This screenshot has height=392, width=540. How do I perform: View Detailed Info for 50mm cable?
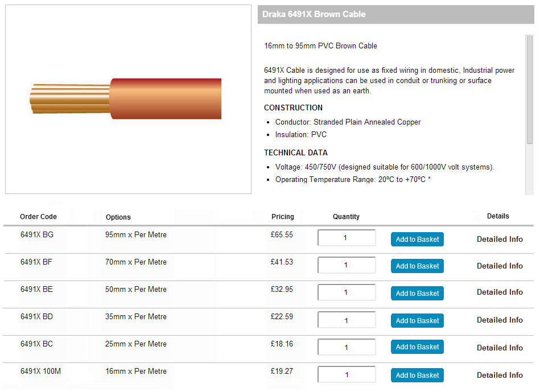(500, 292)
